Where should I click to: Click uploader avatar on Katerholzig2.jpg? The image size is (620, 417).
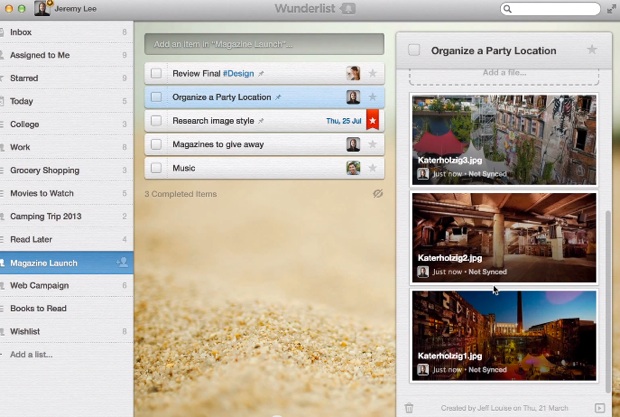click(x=423, y=272)
